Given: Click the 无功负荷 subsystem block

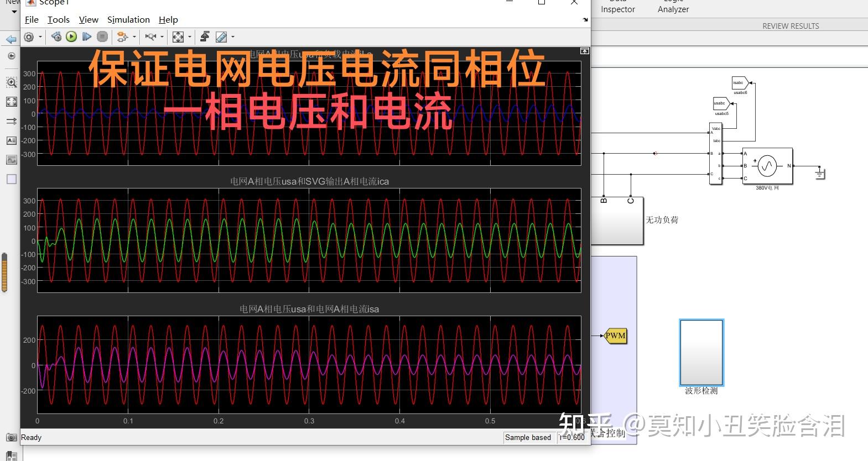Looking at the screenshot, I should pyautogui.click(x=617, y=221).
